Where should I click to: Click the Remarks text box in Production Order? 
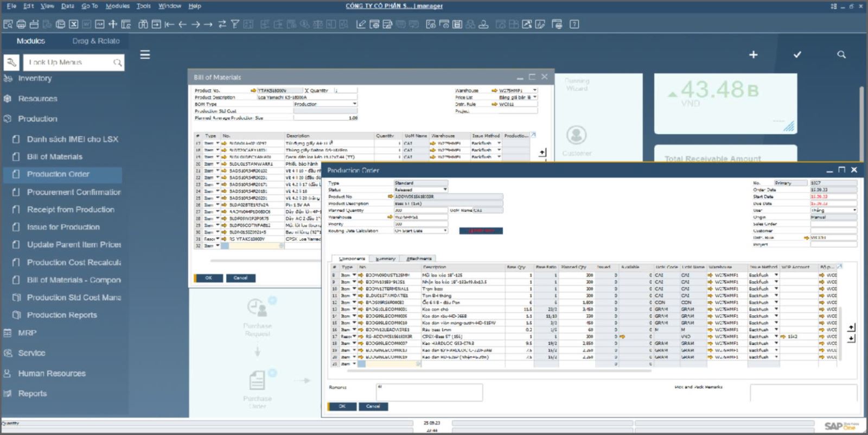(x=429, y=392)
